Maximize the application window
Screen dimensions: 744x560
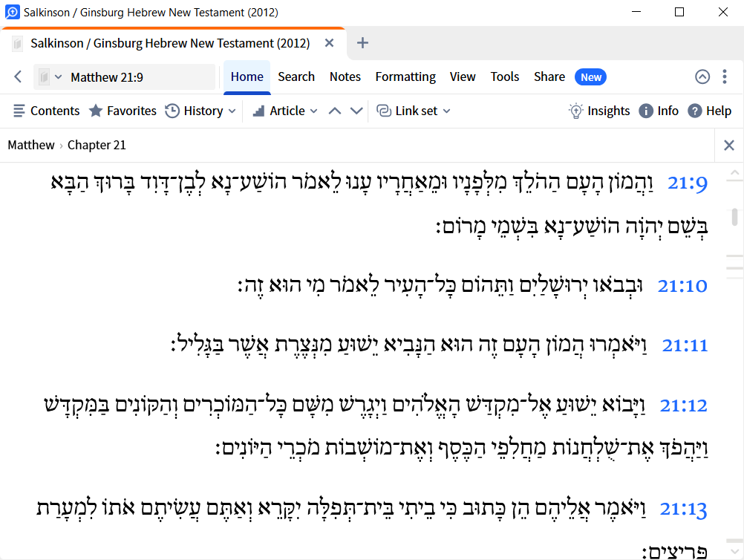coord(679,12)
